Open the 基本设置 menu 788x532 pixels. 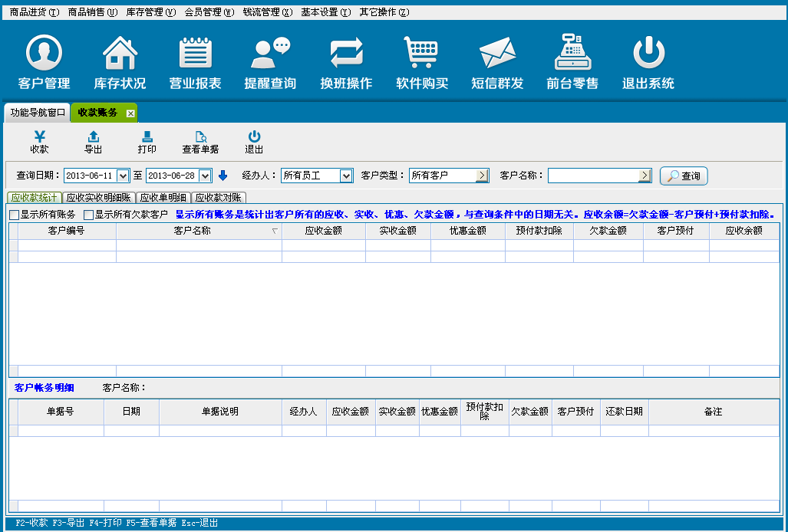point(325,12)
